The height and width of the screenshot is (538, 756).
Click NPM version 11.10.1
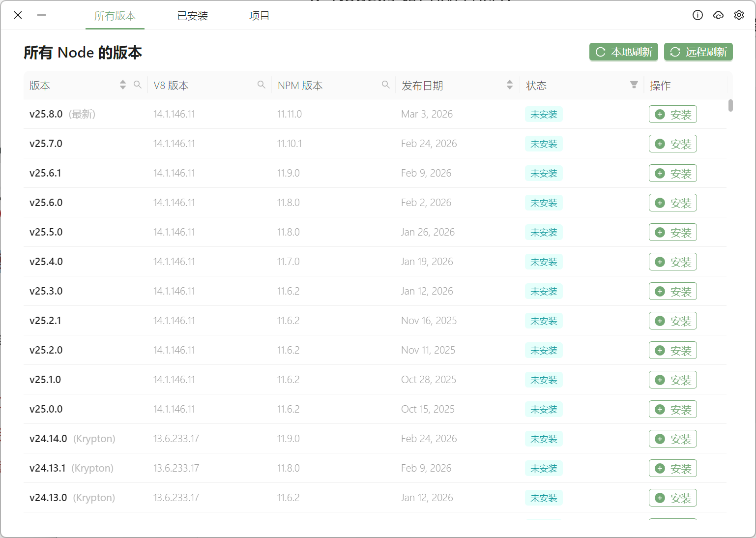(x=290, y=144)
